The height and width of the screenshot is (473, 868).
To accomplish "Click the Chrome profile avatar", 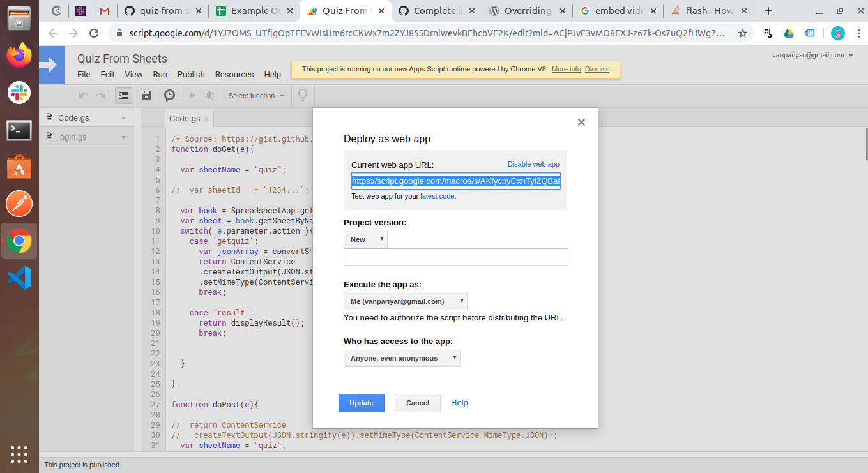I will (838, 34).
